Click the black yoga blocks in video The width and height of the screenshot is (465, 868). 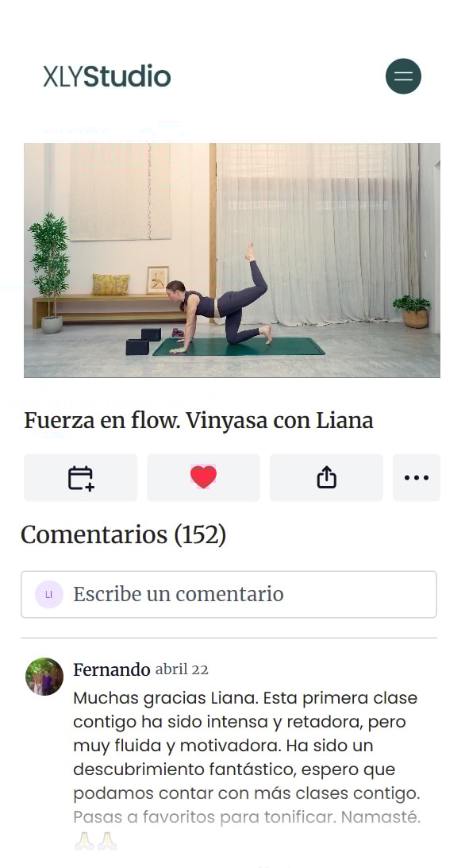tap(143, 341)
